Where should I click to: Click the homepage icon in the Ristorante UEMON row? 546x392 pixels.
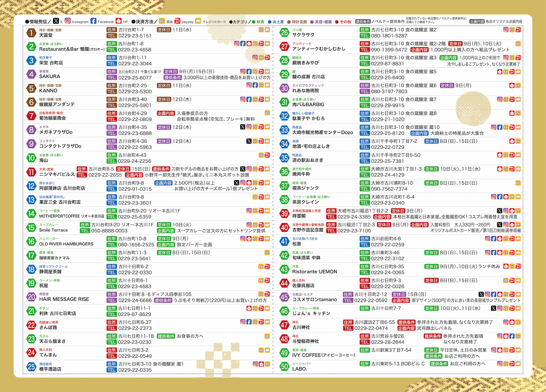pyautogui.click(x=506, y=266)
